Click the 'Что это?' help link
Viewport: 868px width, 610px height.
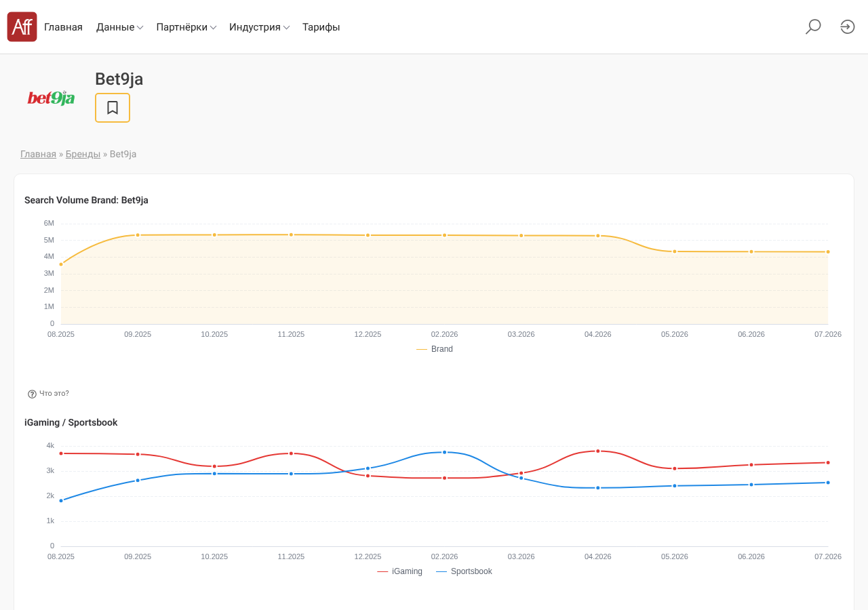54,394
